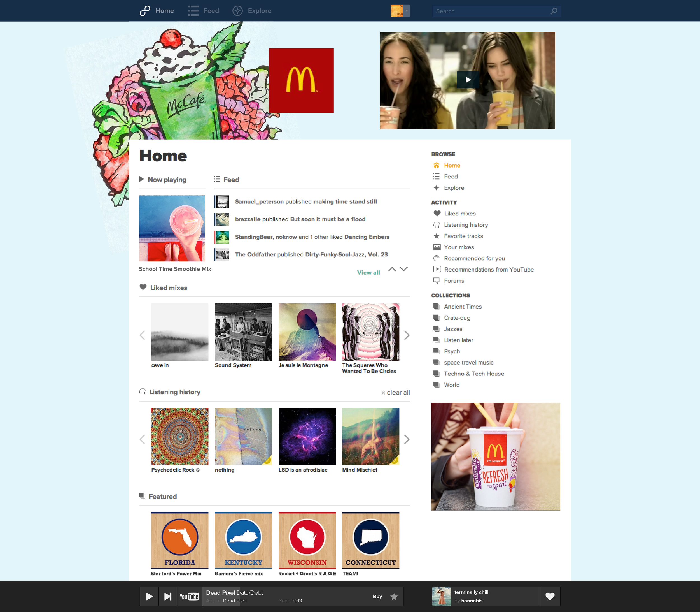Click the red McDonald's logo square

[x=301, y=81]
